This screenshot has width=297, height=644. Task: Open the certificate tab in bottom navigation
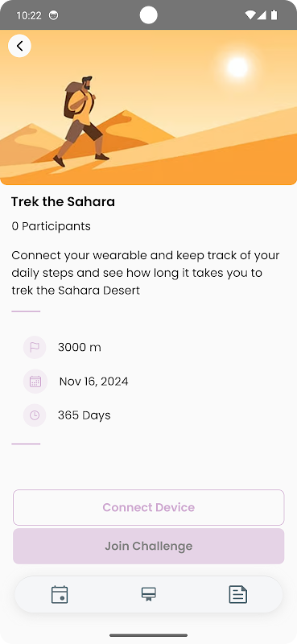click(x=148, y=594)
